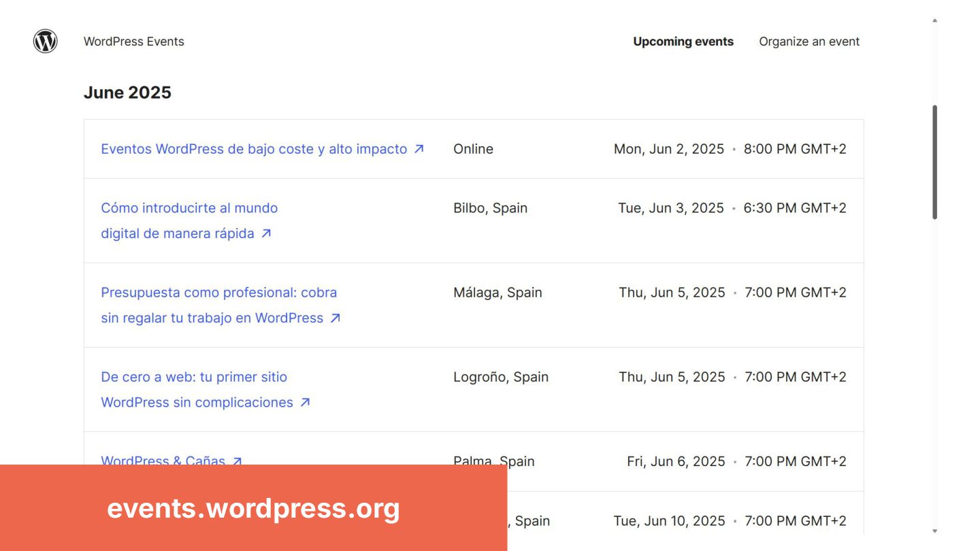Click external arrow icon beside WordPress & Cañas

coord(237,461)
